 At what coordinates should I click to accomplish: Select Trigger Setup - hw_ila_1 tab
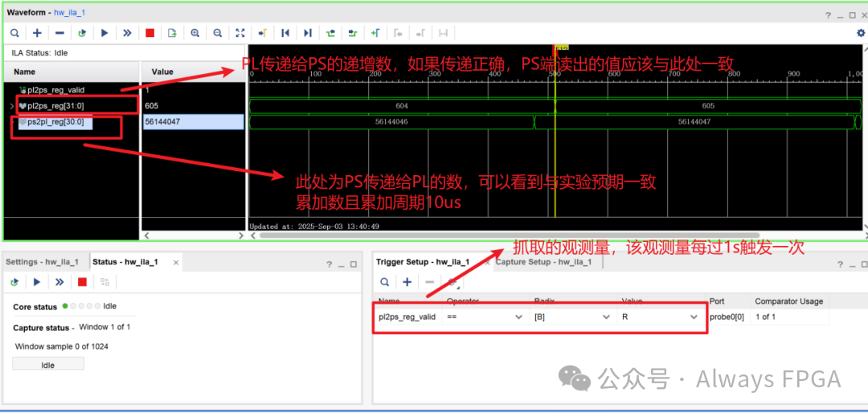(423, 262)
